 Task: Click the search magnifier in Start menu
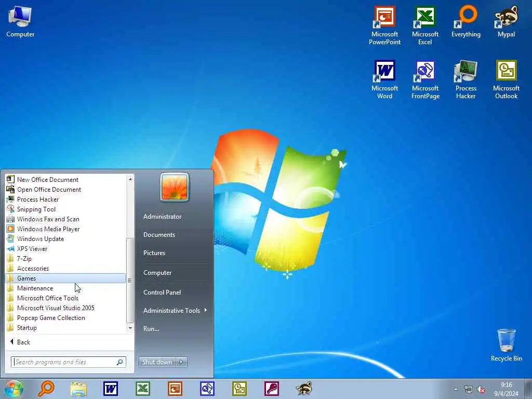120,362
